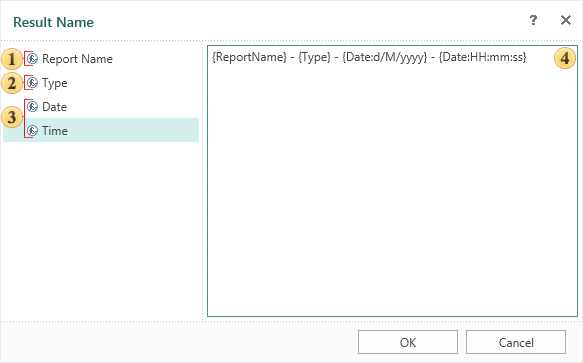This screenshot has width=583, height=363.
Task: Select the Type item label
Action: (x=55, y=83)
